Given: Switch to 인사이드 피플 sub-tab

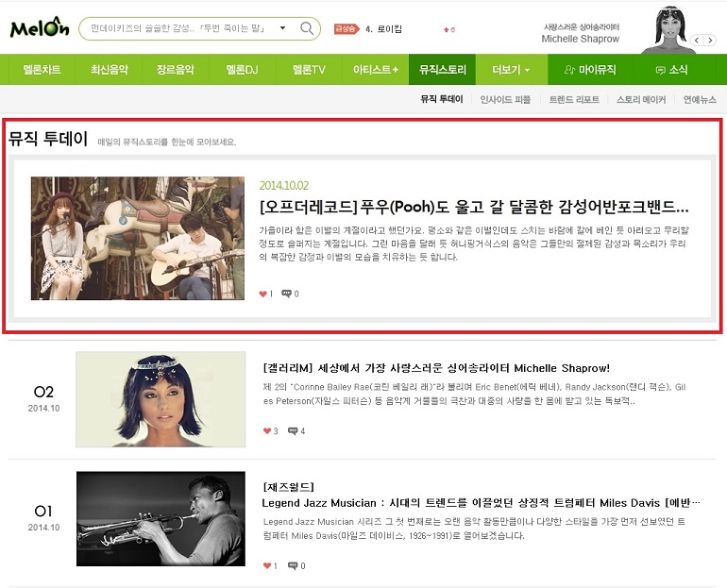Looking at the screenshot, I should pyautogui.click(x=505, y=99).
